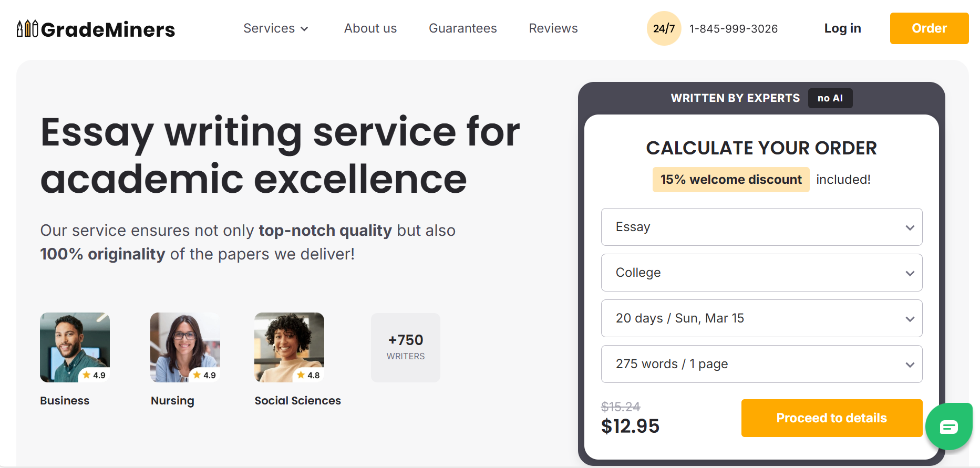The height and width of the screenshot is (468, 980).
Task: Click the GradeMiners pencil logo icon
Action: (x=27, y=29)
